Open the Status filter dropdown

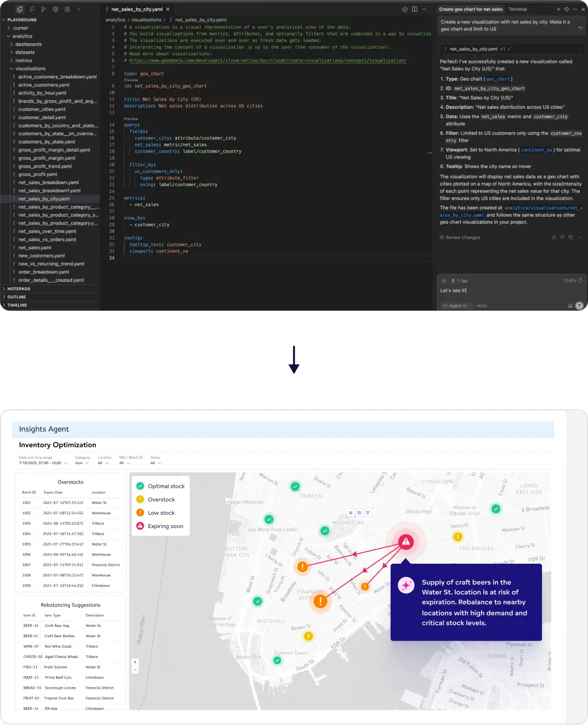(156, 463)
